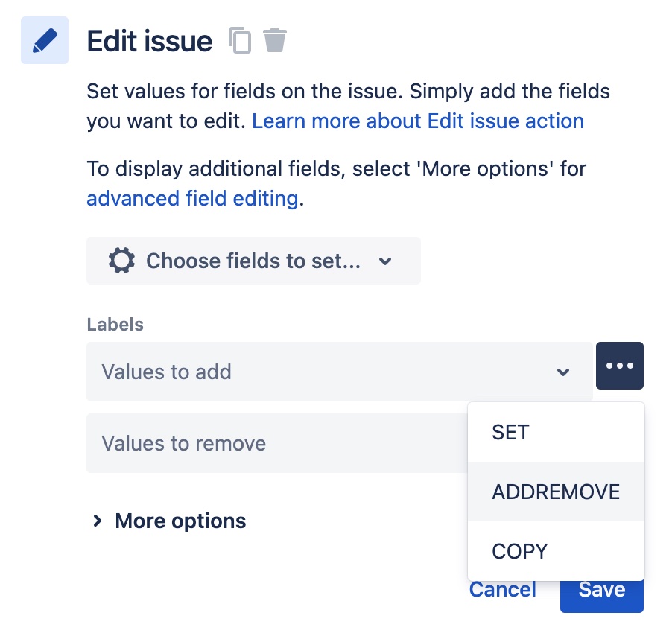Viewport: 672px width, 642px height.
Task: Select SET from the context menu
Action: pos(510,432)
